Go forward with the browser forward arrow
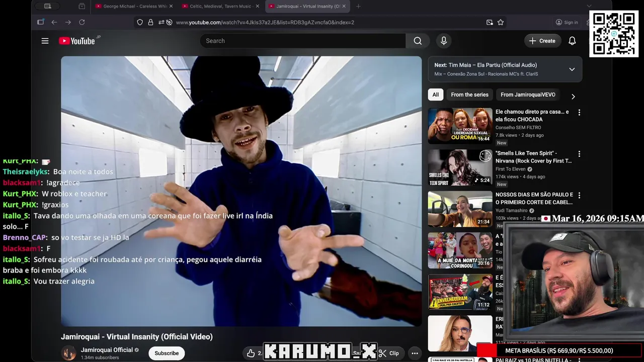The height and width of the screenshot is (362, 644). (68, 22)
